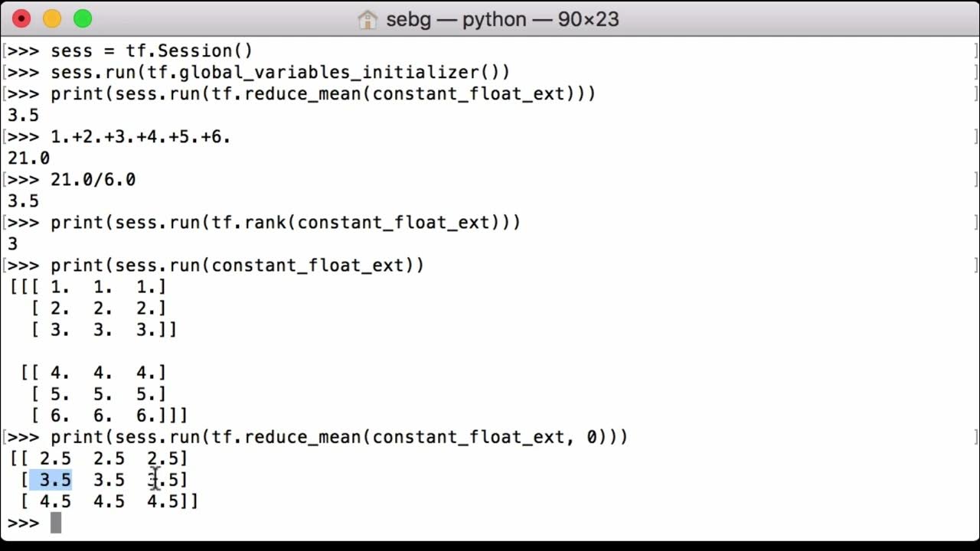980x551 pixels.
Task: Click the yellow minimize window button
Action: click(52, 19)
